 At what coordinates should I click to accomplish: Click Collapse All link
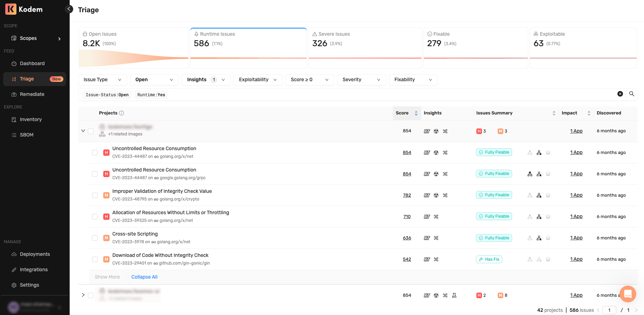[144, 277]
